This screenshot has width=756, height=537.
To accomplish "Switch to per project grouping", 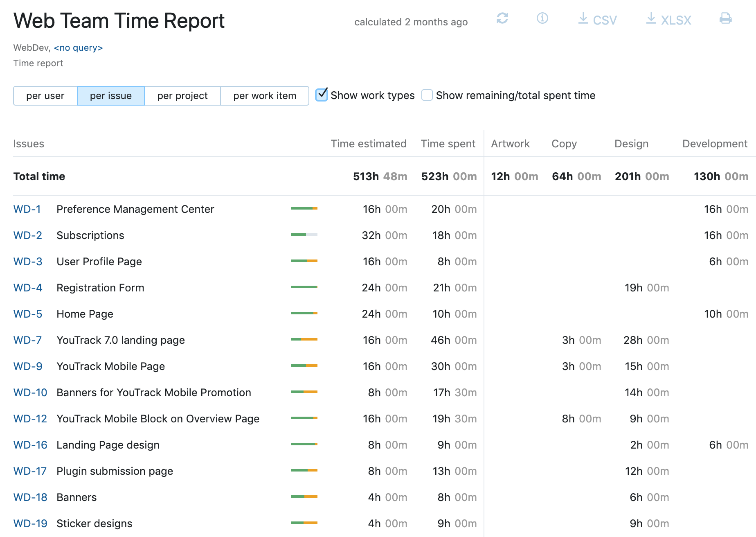I will pos(182,96).
